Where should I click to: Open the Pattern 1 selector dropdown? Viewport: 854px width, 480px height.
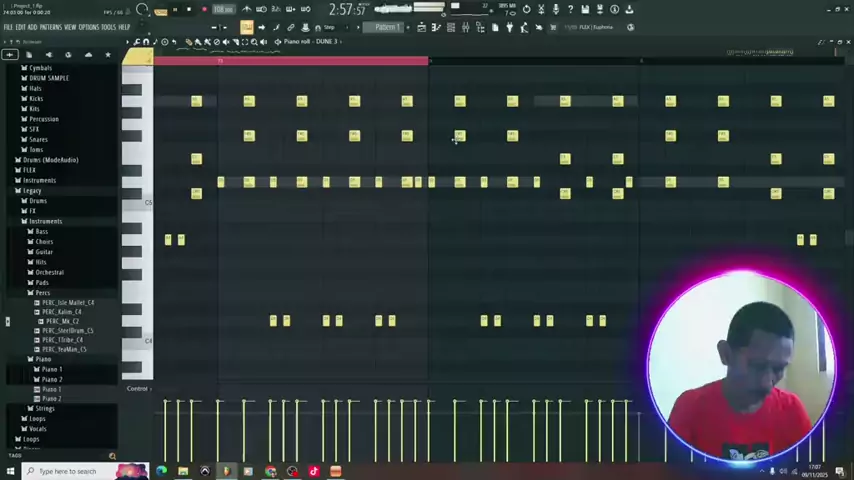pos(386,27)
